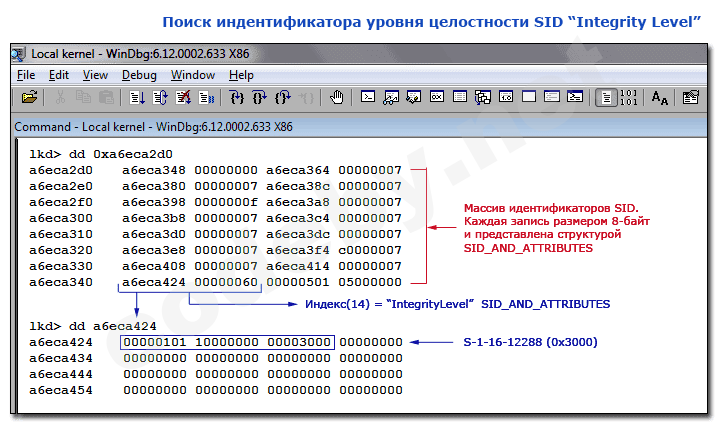Click the Restart debugging toolbar icon
721x425 pixels.
coord(160,98)
